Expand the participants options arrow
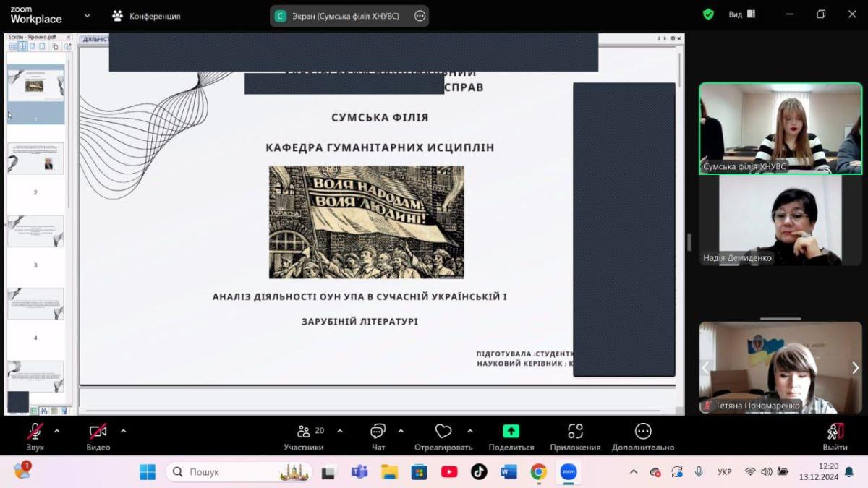 pos(340,431)
